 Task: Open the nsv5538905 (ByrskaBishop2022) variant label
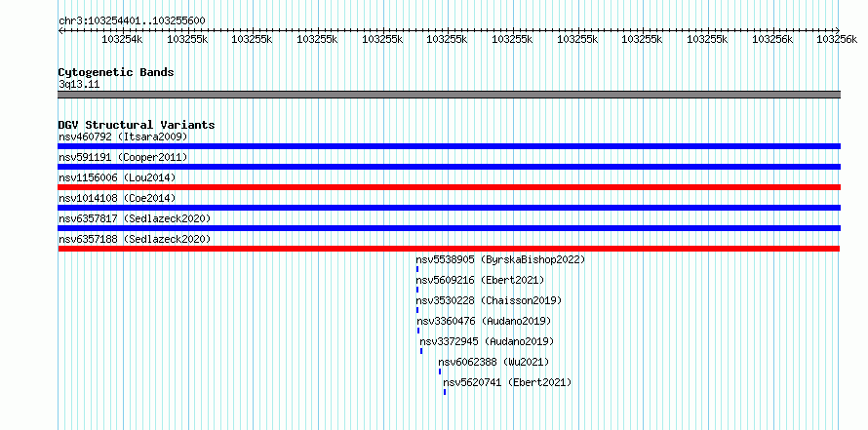point(500,259)
